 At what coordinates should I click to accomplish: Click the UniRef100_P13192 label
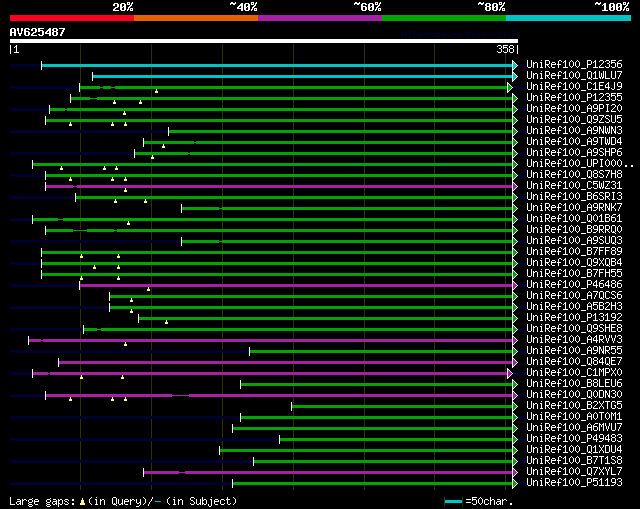(x=574, y=318)
